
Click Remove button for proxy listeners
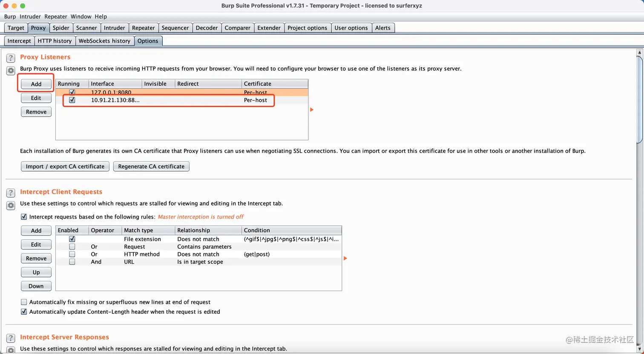click(36, 112)
